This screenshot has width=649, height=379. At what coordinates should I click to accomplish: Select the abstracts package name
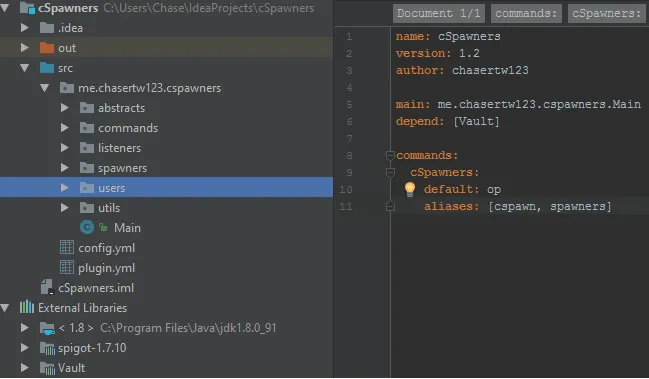(122, 108)
